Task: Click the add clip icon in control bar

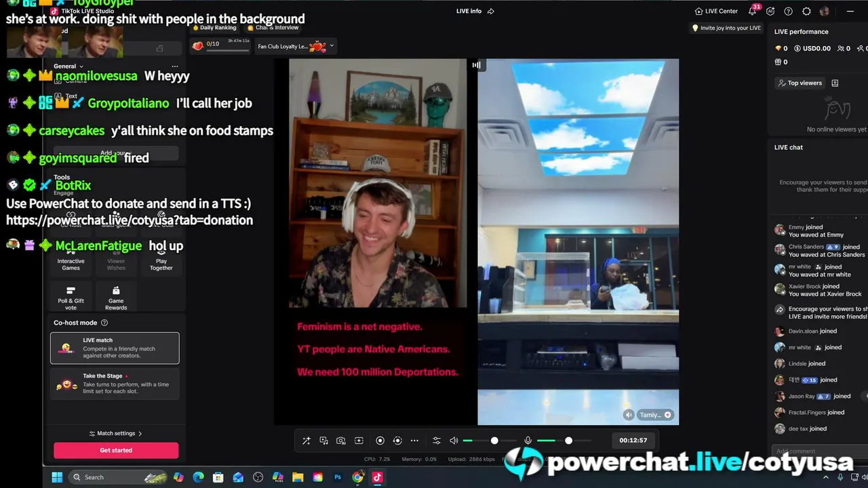Action: [x=359, y=441]
